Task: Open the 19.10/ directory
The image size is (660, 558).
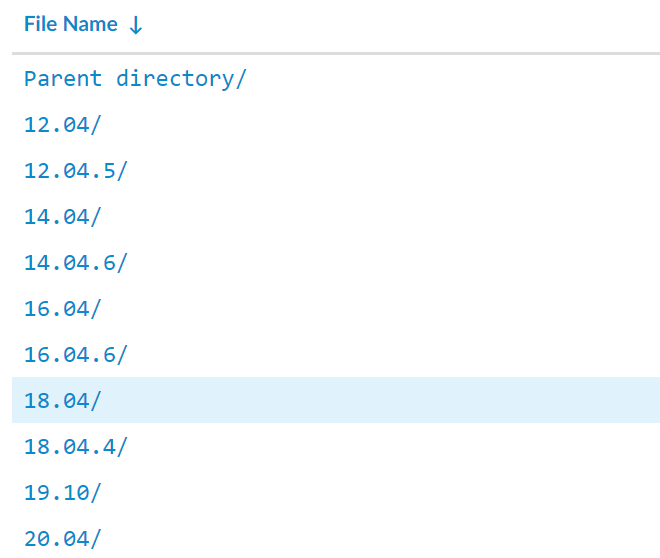Action: point(63,493)
